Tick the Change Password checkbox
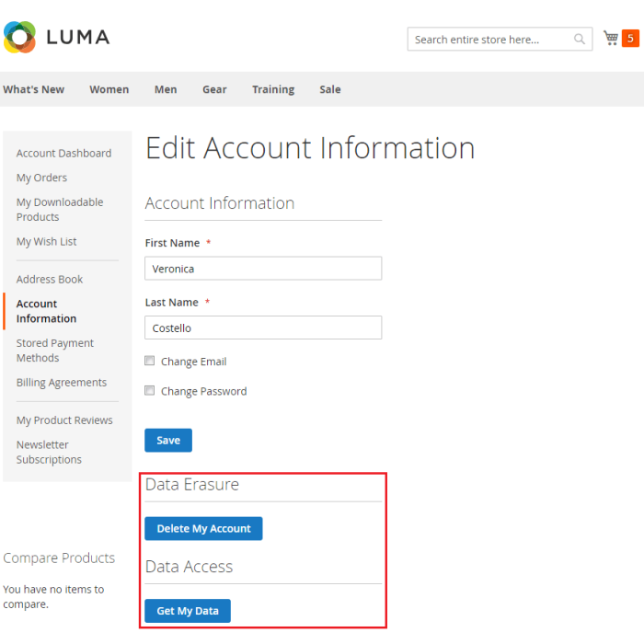 coord(150,391)
